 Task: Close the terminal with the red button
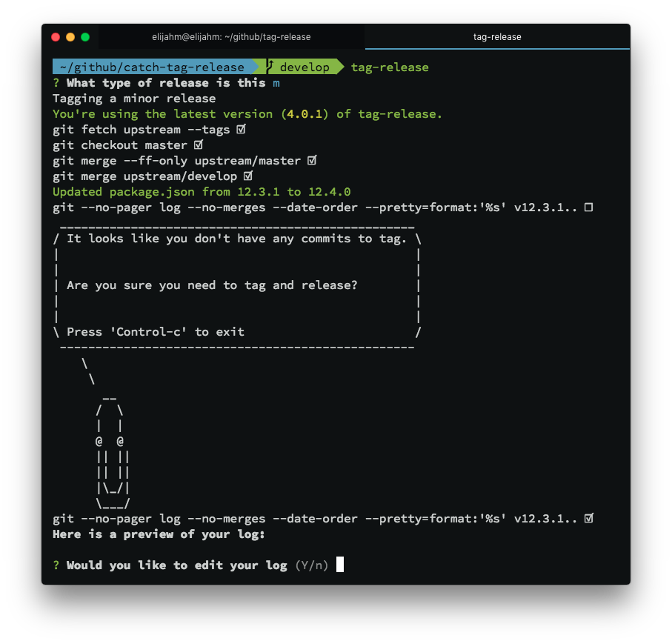click(x=56, y=37)
